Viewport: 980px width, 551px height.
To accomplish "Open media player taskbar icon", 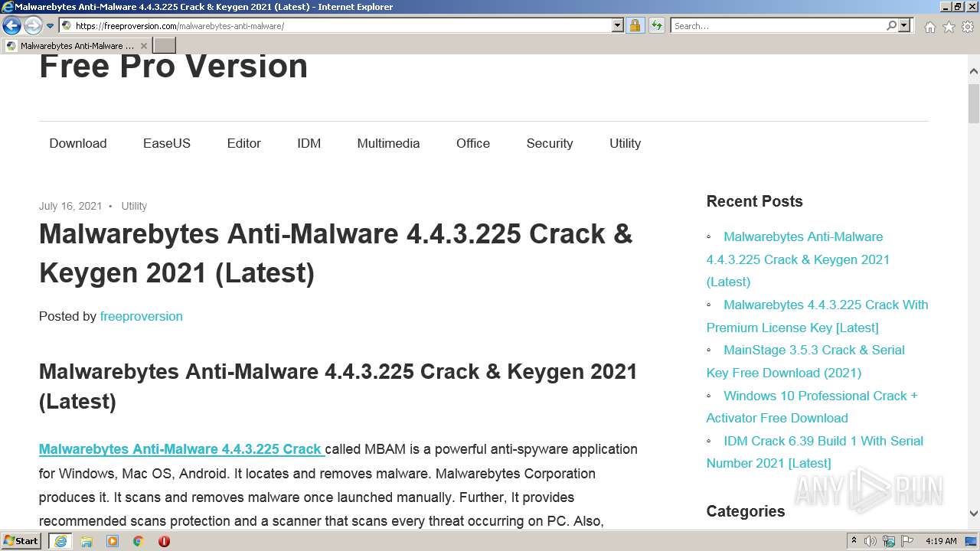I will pos(113,541).
